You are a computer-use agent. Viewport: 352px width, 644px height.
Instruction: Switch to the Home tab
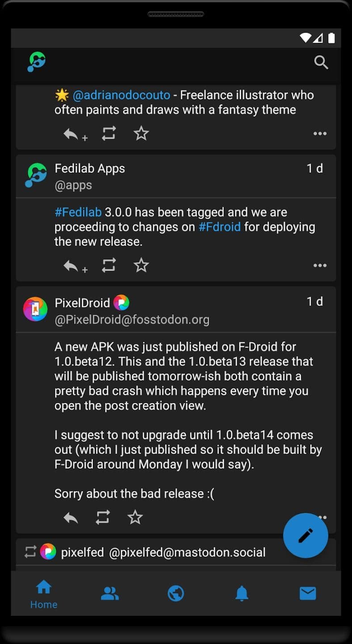tap(44, 594)
